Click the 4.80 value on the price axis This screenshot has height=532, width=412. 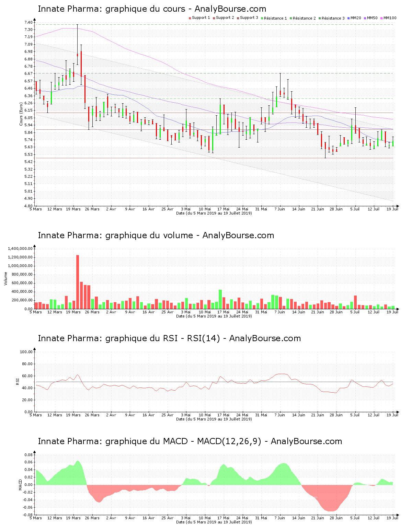(28, 206)
